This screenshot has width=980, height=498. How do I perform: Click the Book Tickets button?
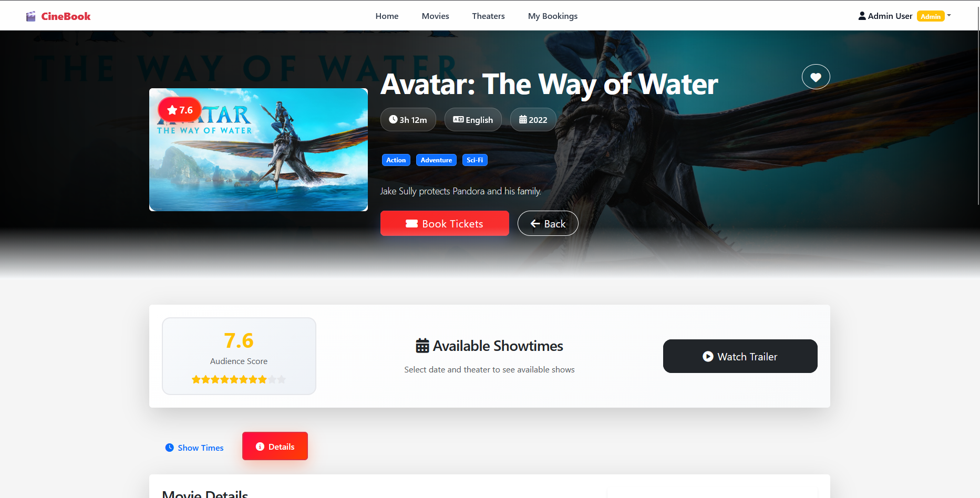tap(445, 223)
